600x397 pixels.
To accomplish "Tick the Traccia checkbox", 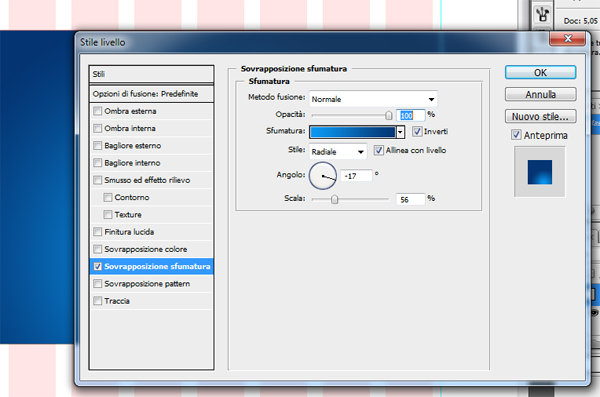I will [98, 301].
